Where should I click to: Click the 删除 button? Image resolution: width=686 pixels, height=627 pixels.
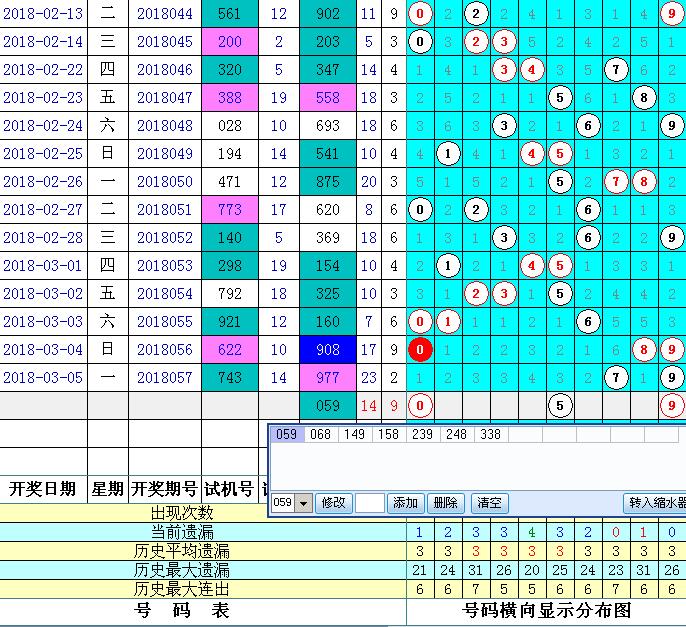click(x=446, y=504)
